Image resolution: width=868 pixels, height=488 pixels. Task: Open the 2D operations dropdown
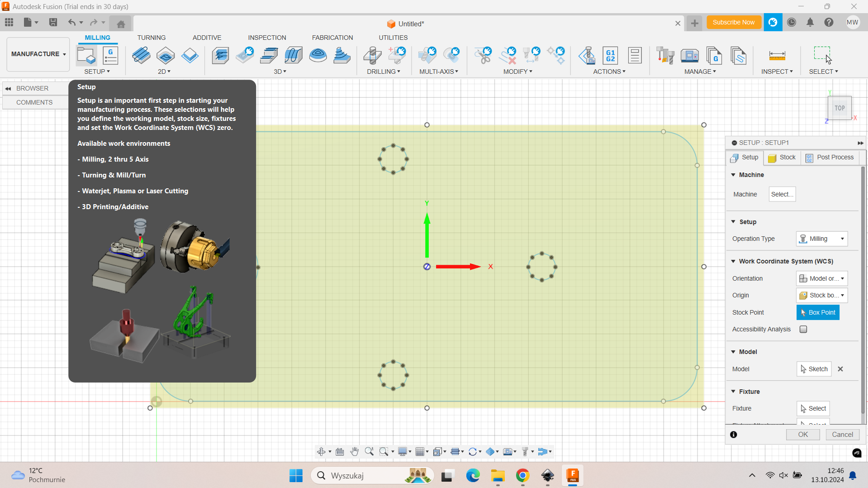pos(164,72)
